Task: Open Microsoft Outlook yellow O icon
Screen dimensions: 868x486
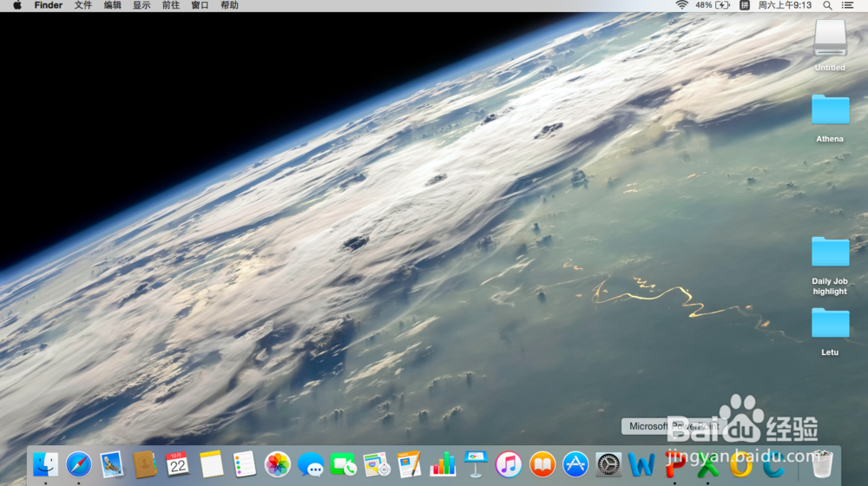Action: [740, 463]
